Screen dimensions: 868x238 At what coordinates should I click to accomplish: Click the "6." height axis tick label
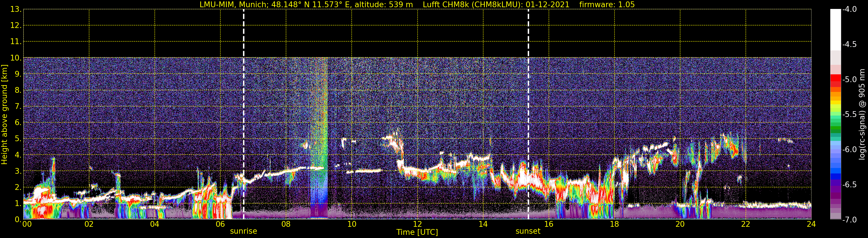click(18, 122)
